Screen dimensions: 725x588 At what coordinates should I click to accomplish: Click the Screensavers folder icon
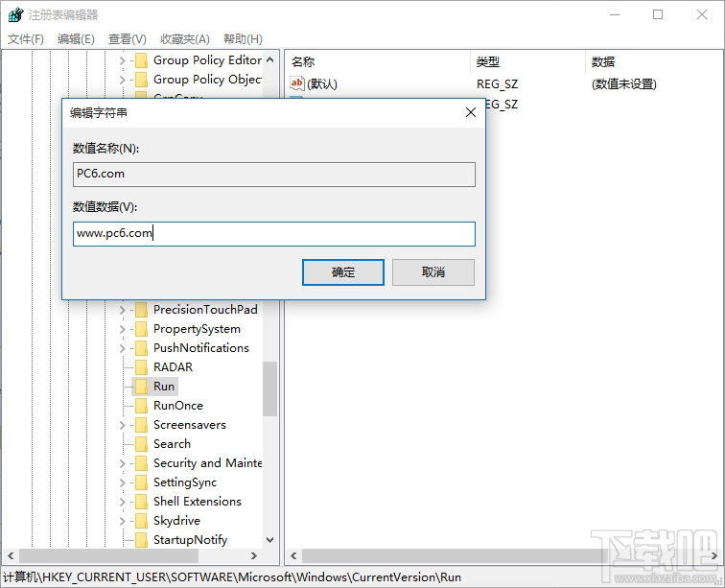coord(141,425)
